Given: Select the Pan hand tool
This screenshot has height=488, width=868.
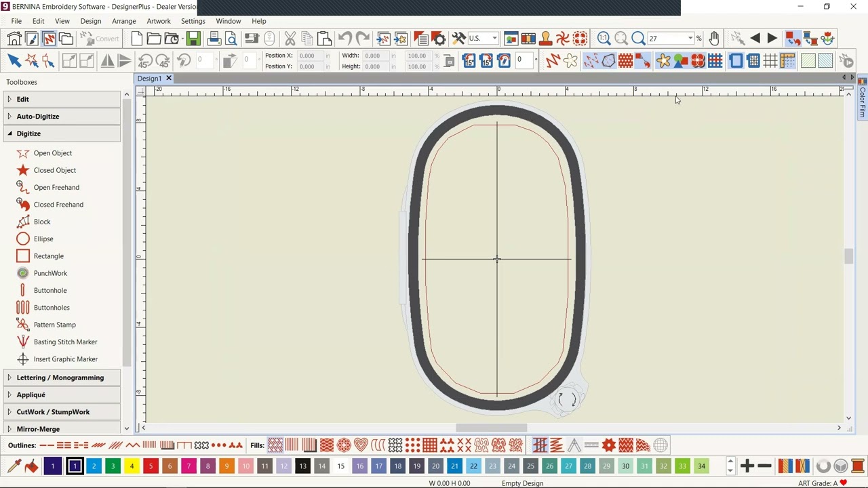Looking at the screenshot, I should coord(714,39).
